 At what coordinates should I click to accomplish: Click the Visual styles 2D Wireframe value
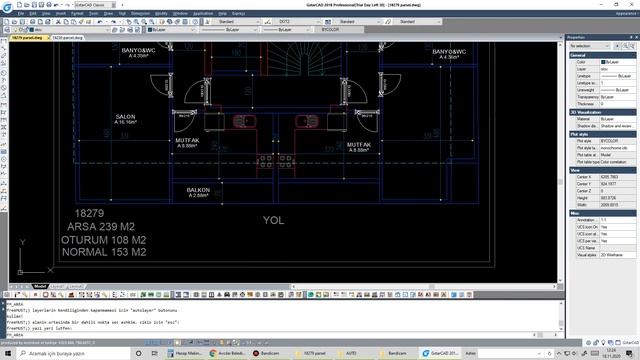coord(618,255)
